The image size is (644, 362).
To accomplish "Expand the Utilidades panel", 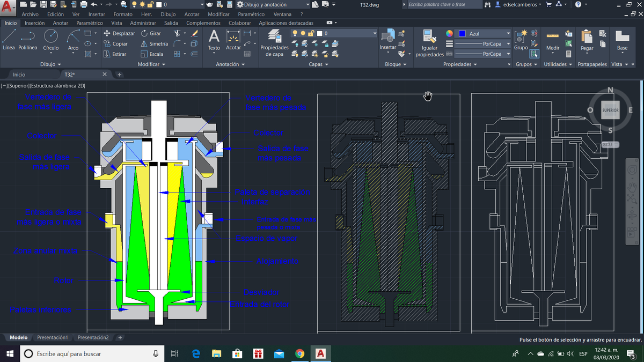I will 558,64.
